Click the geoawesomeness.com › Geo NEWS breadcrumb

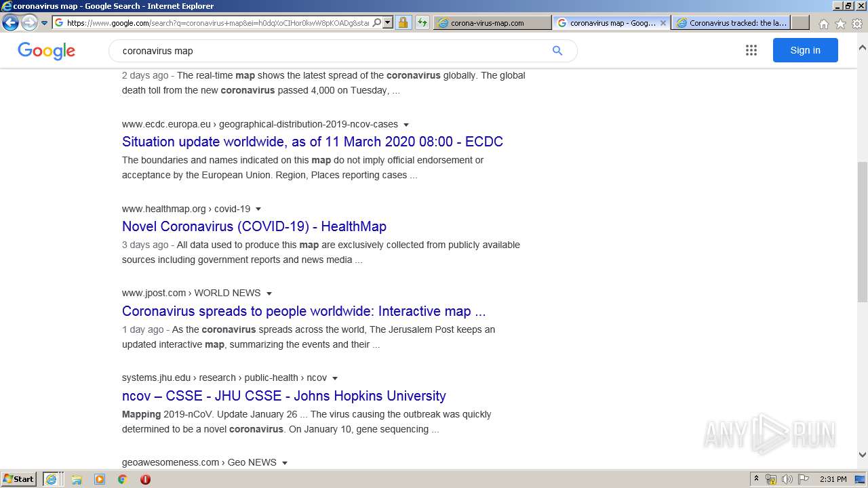pyautogui.click(x=199, y=462)
